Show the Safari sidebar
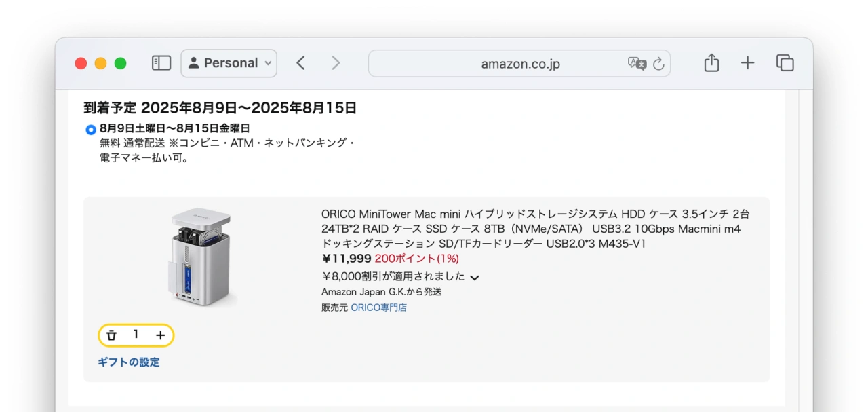 pos(161,62)
